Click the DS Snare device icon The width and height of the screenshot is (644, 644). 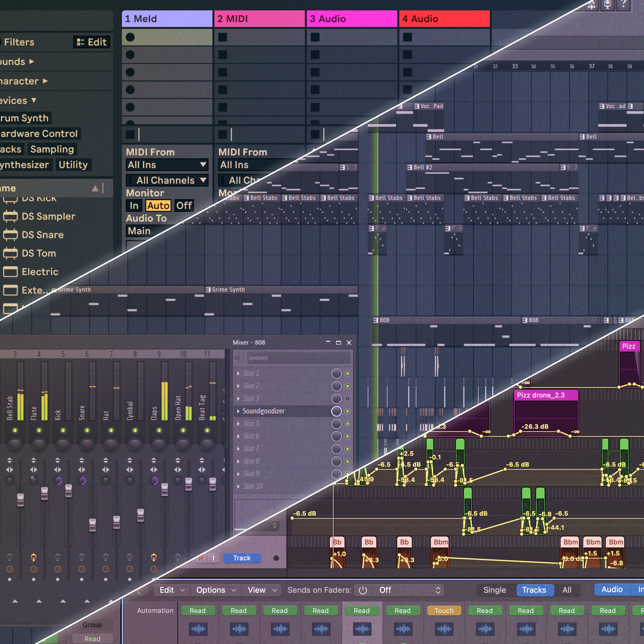coord(10,235)
